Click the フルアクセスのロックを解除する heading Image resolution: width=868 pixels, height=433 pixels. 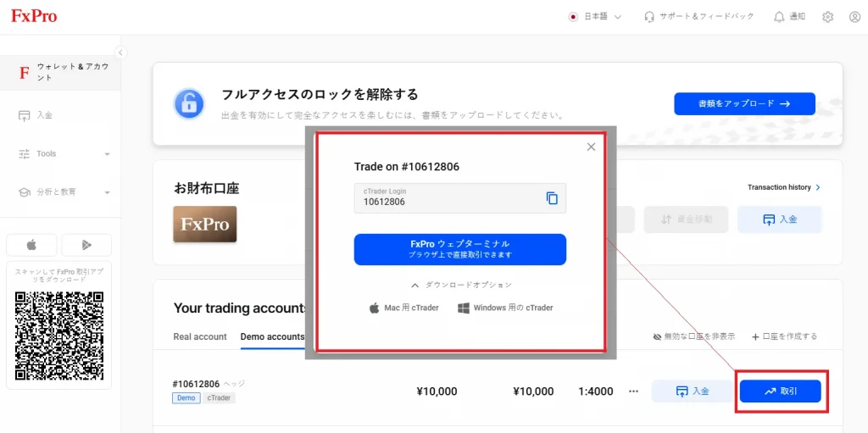pyautogui.click(x=320, y=94)
